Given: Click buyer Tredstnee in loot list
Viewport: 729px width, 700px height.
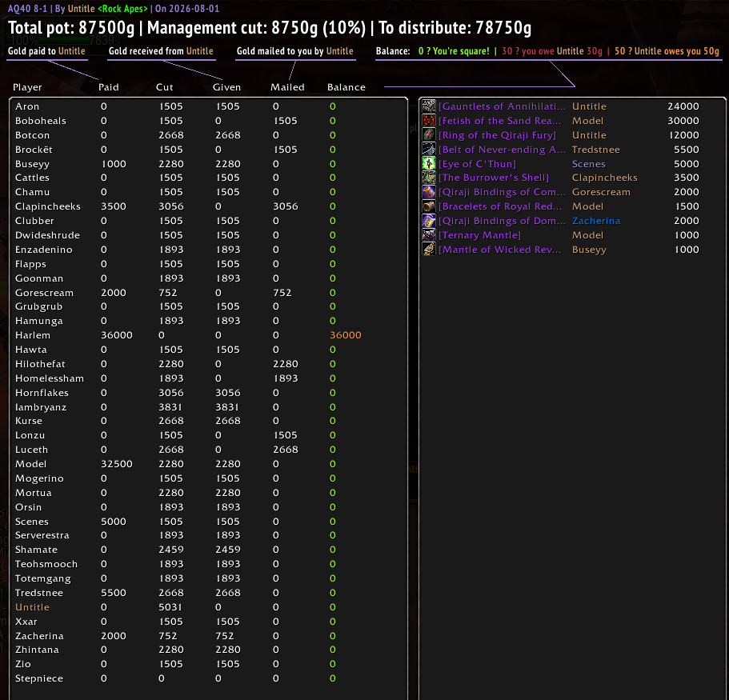Looking at the screenshot, I should click(596, 150).
